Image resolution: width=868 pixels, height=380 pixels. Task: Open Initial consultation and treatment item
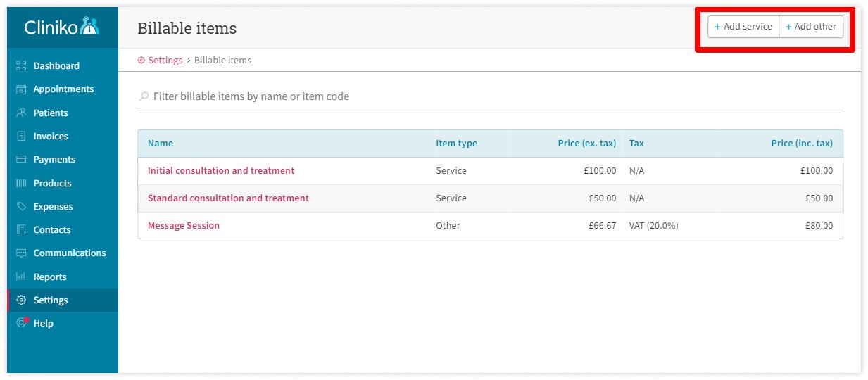(x=221, y=171)
